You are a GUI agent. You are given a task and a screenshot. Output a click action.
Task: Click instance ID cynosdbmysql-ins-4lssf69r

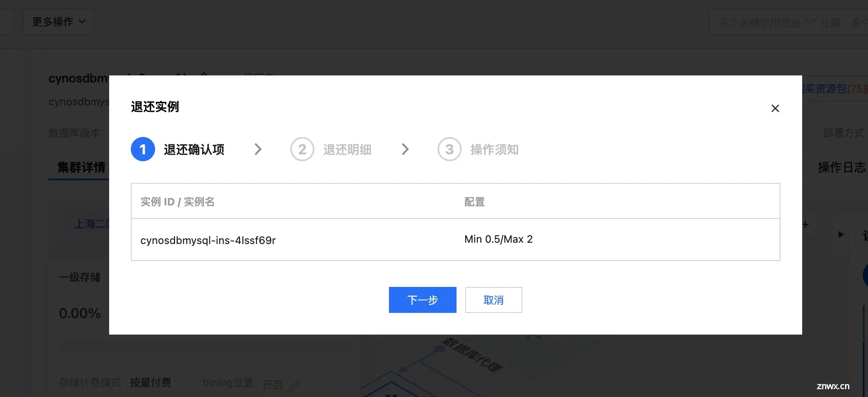coord(208,240)
